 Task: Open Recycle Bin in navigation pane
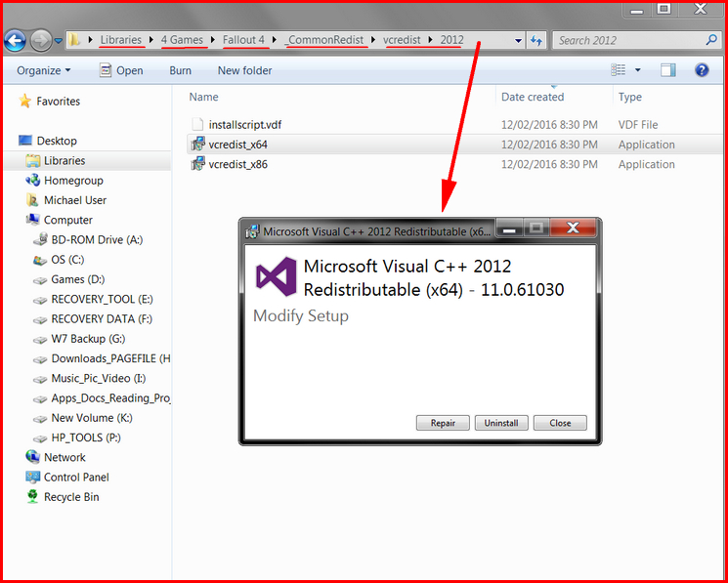coord(71,497)
